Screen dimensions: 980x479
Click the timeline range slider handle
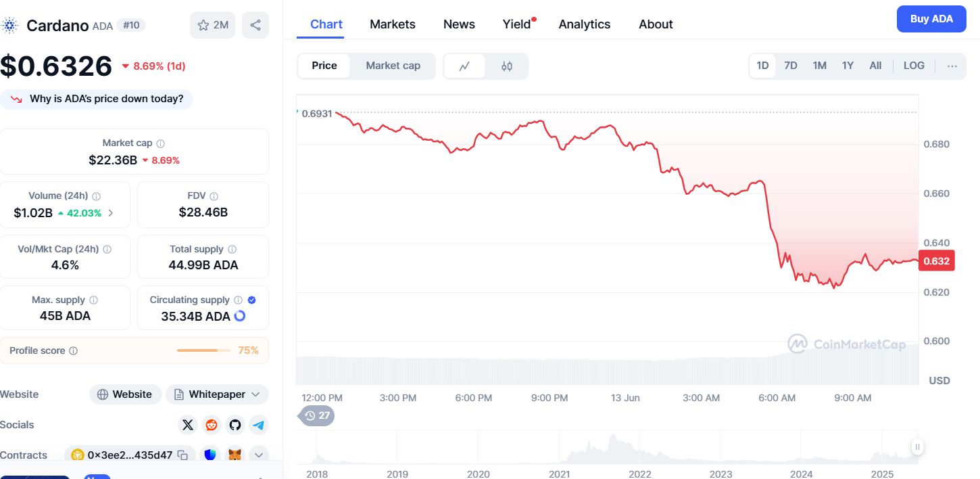917,447
